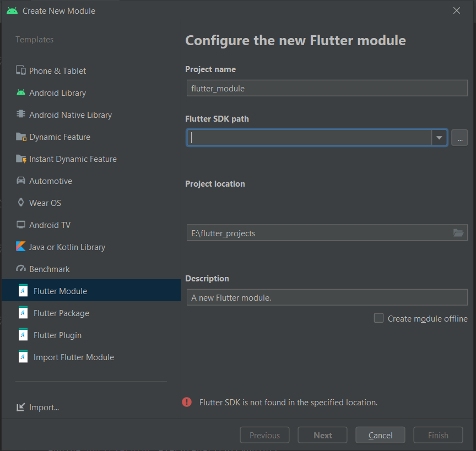Viewport: 476px width, 451px height.
Task: Select the Dynamic Feature folder icon
Action: 21,137
